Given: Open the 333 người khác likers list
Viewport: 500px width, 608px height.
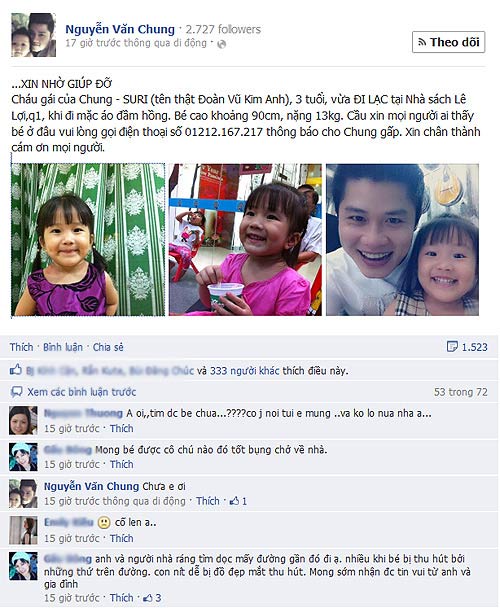Looking at the screenshot, I should (244, 371).
